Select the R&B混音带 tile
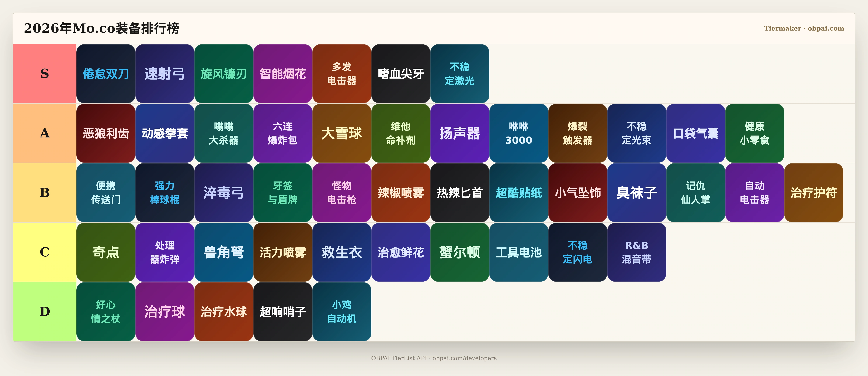 click(636, 252)
